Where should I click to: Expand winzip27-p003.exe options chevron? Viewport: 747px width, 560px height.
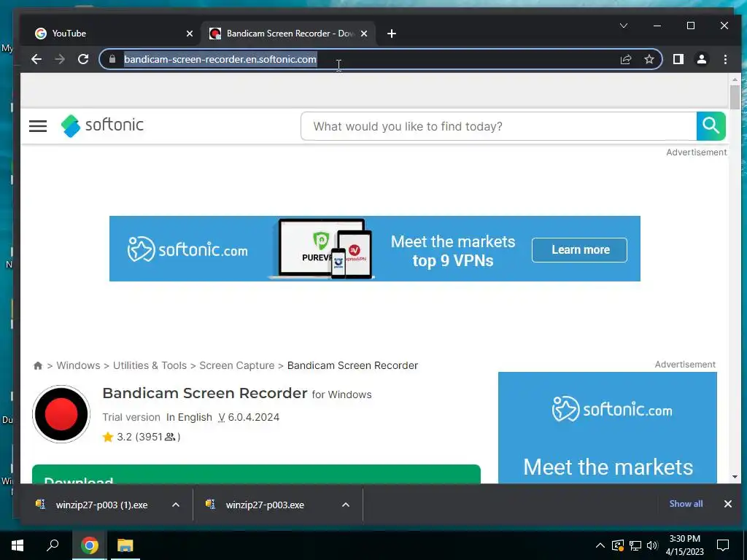pos(346,505)
